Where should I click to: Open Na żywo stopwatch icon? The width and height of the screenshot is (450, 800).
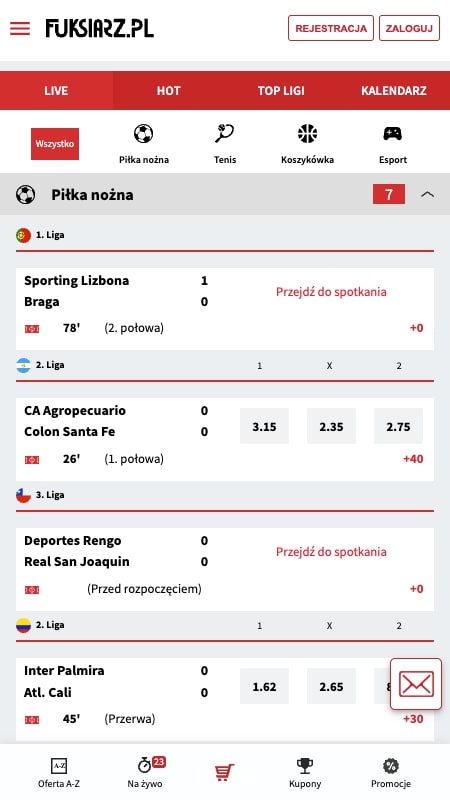pos(145,765)
